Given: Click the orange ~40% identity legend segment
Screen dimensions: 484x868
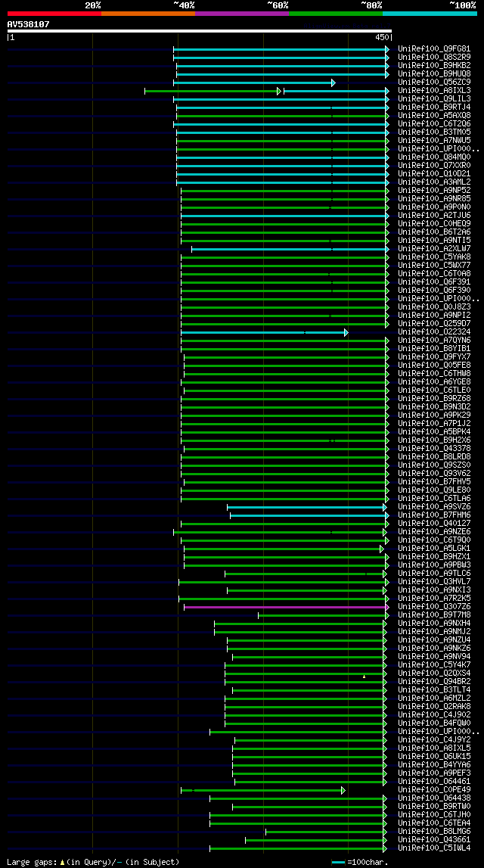Looking at the screenshot, I should [x=148, y=14].
